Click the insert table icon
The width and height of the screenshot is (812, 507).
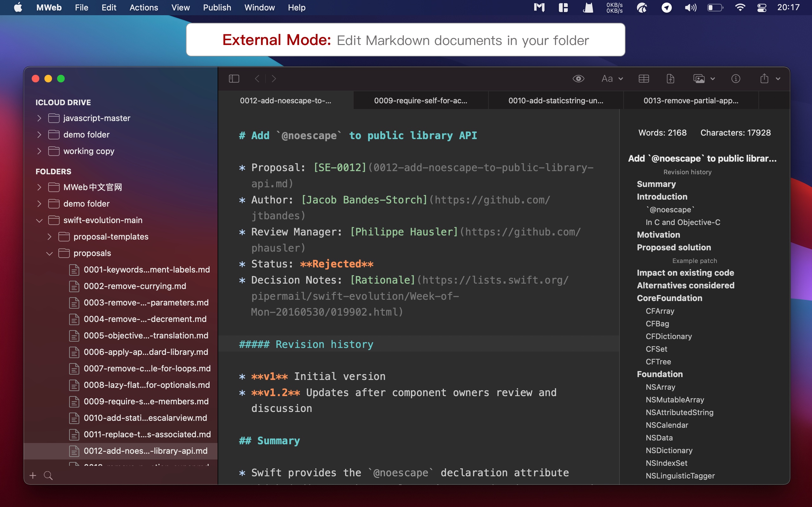pos(644,79)
